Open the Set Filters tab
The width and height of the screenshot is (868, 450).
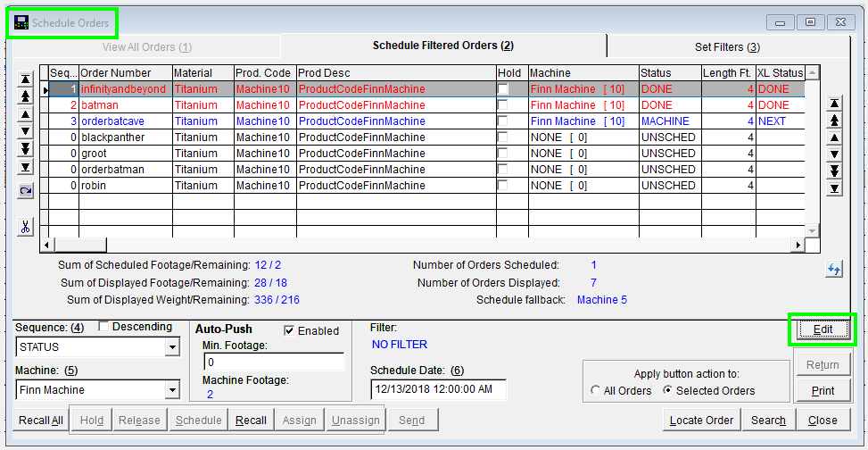(x=727, y=47)
